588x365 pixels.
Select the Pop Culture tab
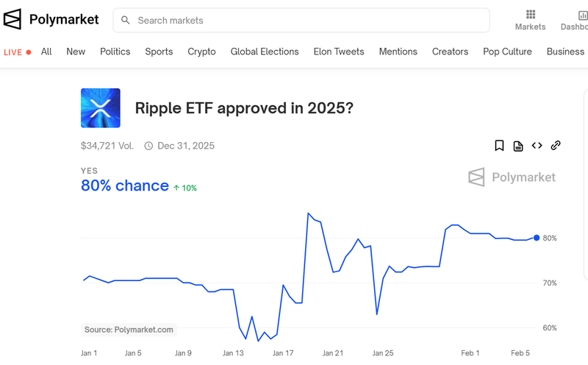point(507,52)
